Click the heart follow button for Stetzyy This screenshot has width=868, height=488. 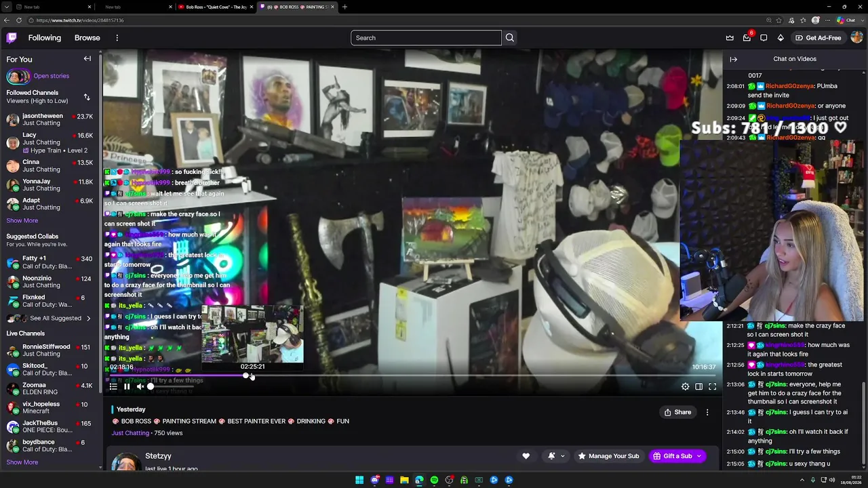coord(526,456)
